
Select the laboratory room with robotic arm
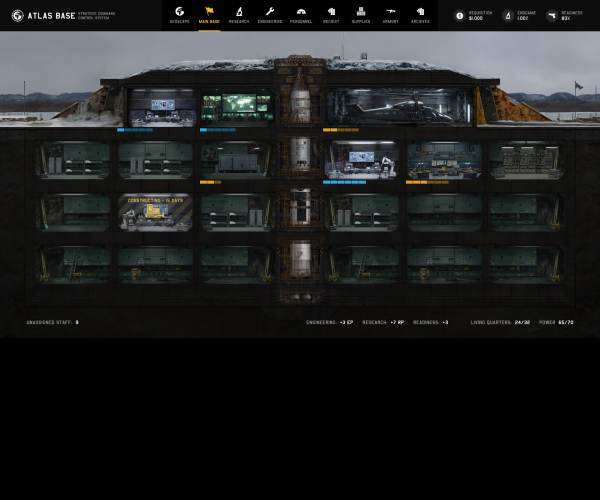(362, 160)
